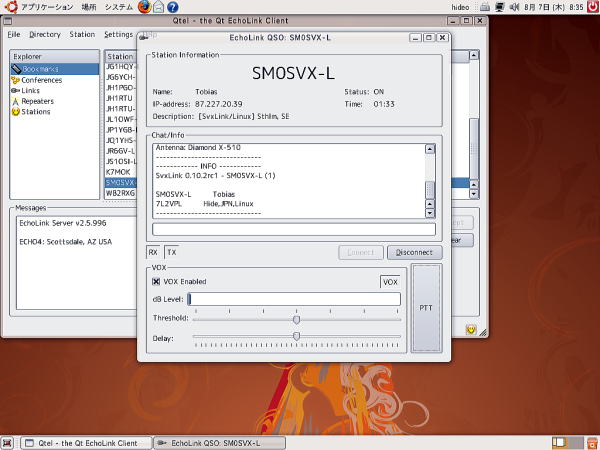
Task: Click the TX indicator
Action: click(172, 252)
